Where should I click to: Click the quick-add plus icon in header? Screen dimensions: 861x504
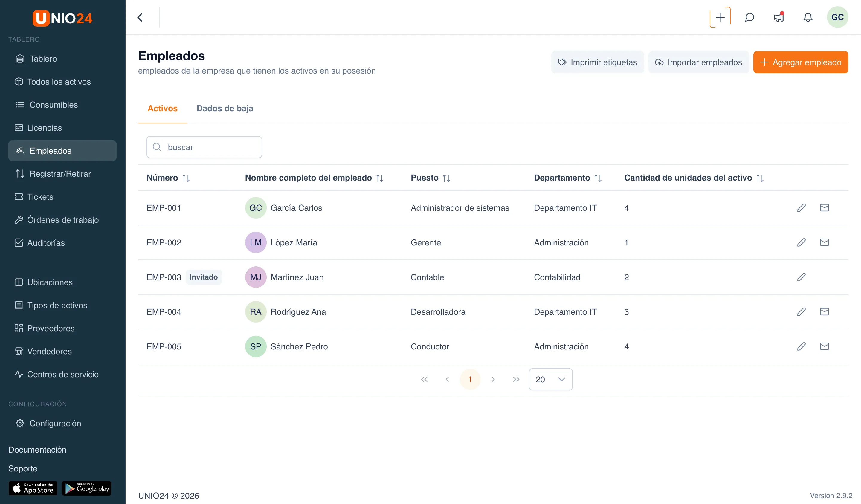coord(720,17)
